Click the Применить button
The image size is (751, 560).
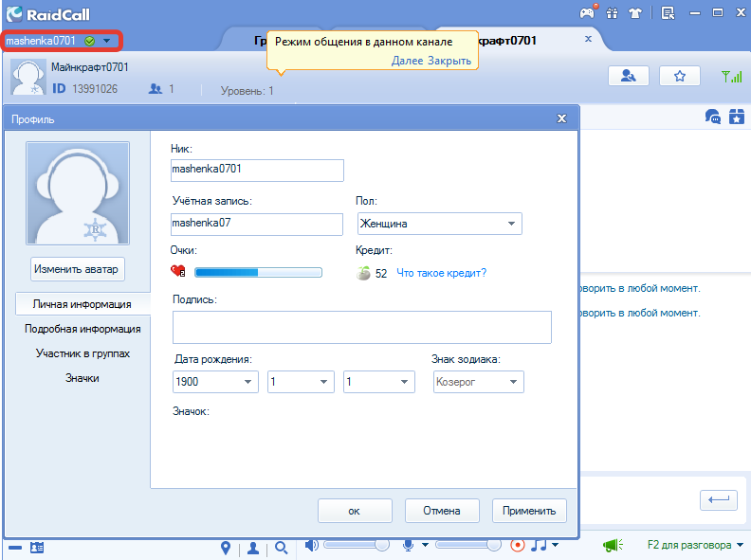pyautogui.click(x=529, y=511)
